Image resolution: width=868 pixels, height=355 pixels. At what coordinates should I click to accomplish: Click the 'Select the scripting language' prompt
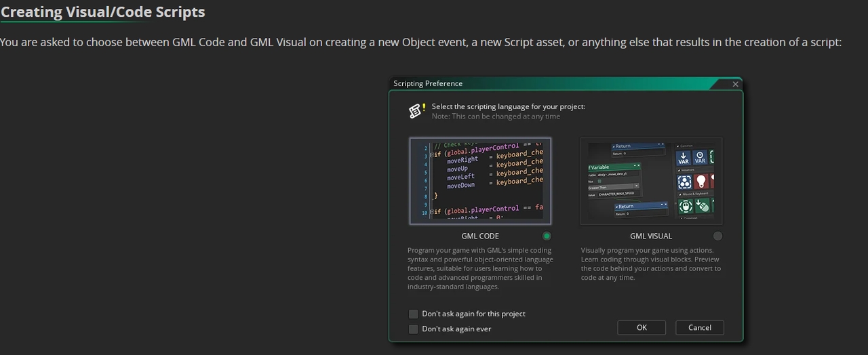(509, 106)
